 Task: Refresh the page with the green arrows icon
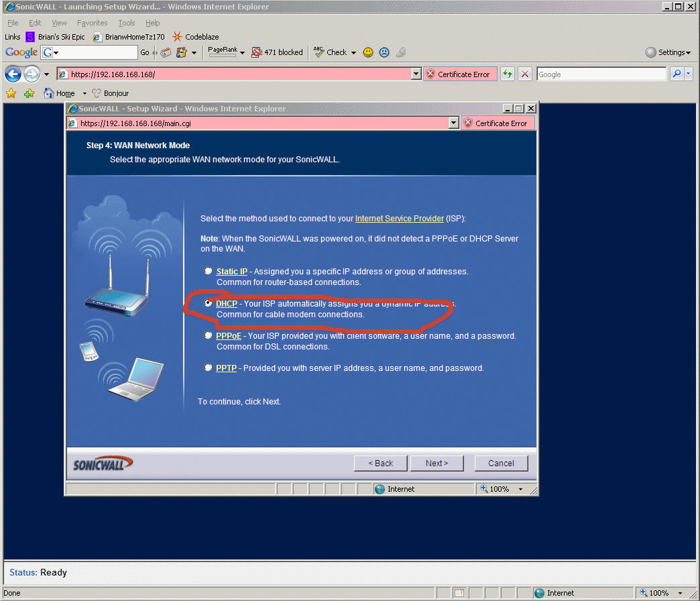coord(508,74)
